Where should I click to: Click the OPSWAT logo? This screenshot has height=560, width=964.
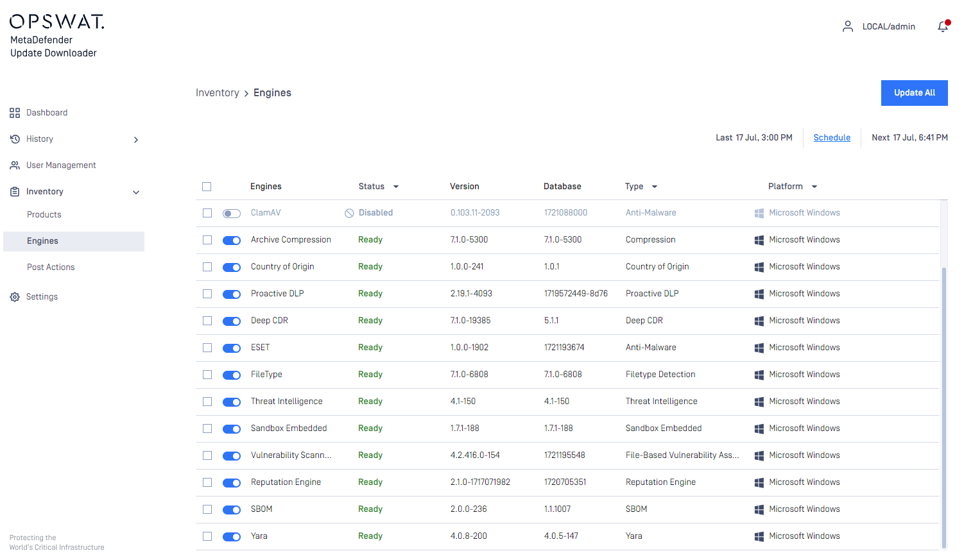pos(56,22)
